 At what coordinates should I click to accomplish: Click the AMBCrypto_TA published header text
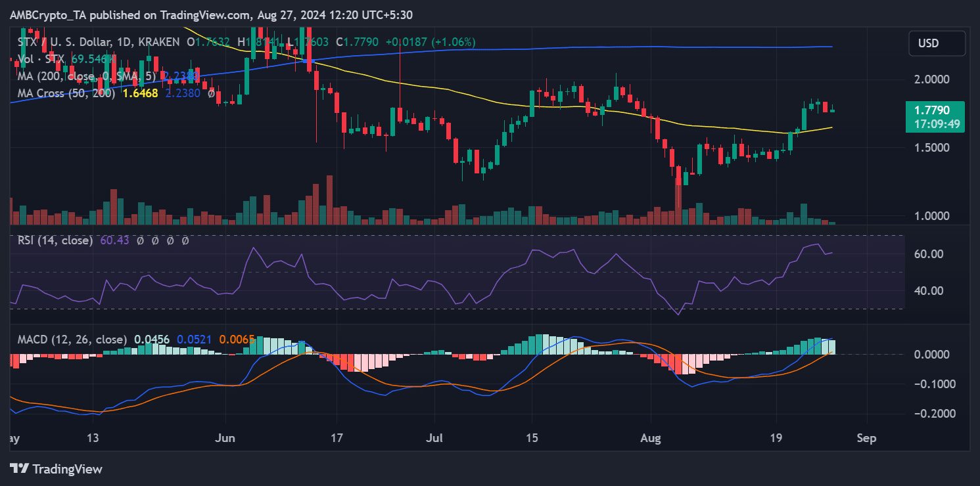point(212,14)
